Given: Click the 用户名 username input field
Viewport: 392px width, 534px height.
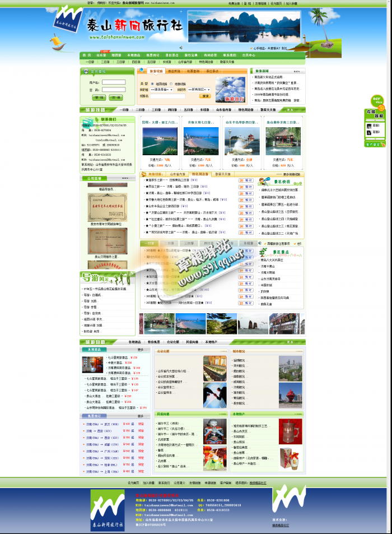Looking at the screenshot, I should tap(114, 82).
